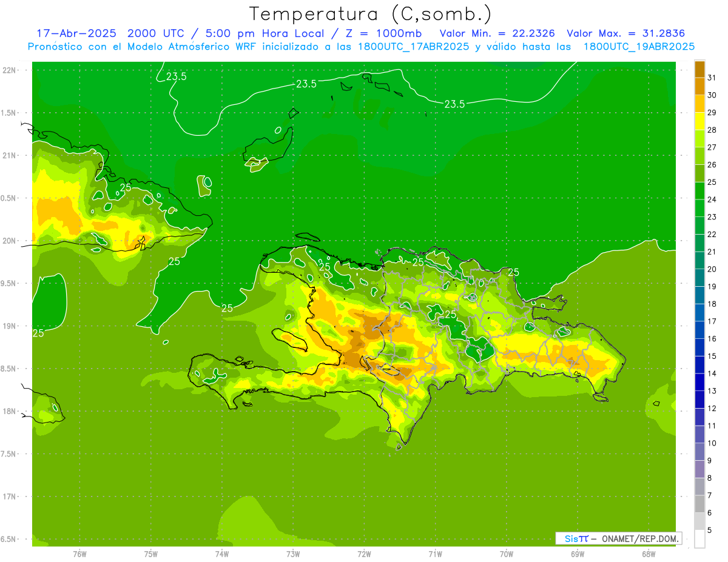Select 'Valor Min. = 22.2326' in header
728x562 pixels.
(497, 33)
